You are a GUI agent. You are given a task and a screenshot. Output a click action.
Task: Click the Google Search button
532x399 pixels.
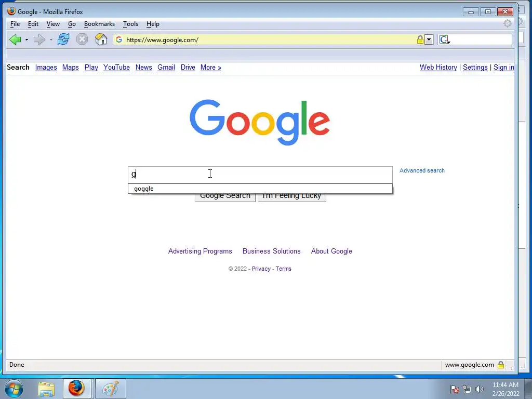coord(225,197)
